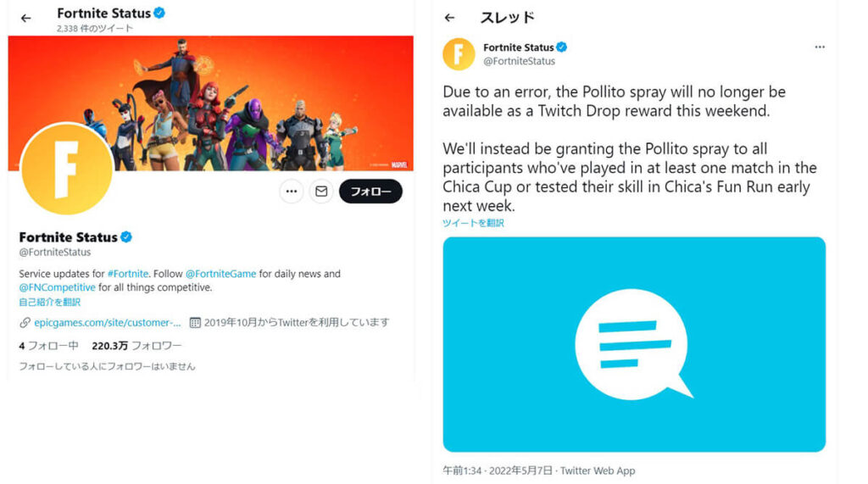The height and width of the screenshot is (484, 868).
Task: View the 220.3万 フォロワー followers list
Action: [136, 346]
